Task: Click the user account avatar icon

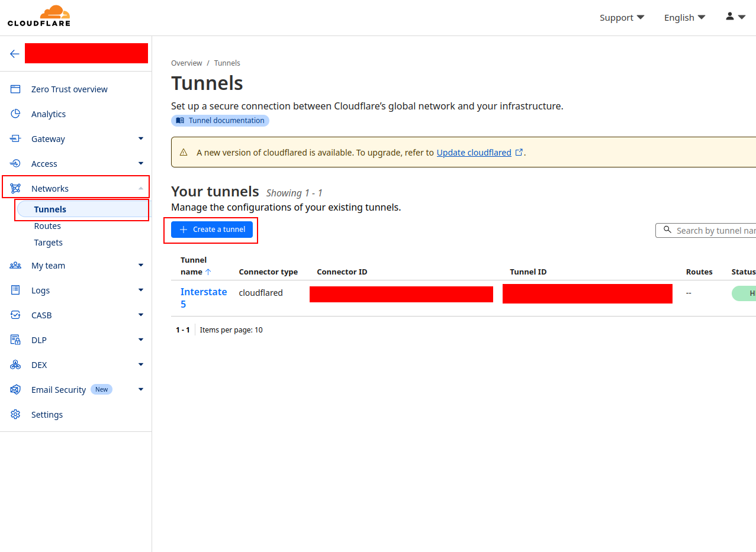Action: pos(730,17)
